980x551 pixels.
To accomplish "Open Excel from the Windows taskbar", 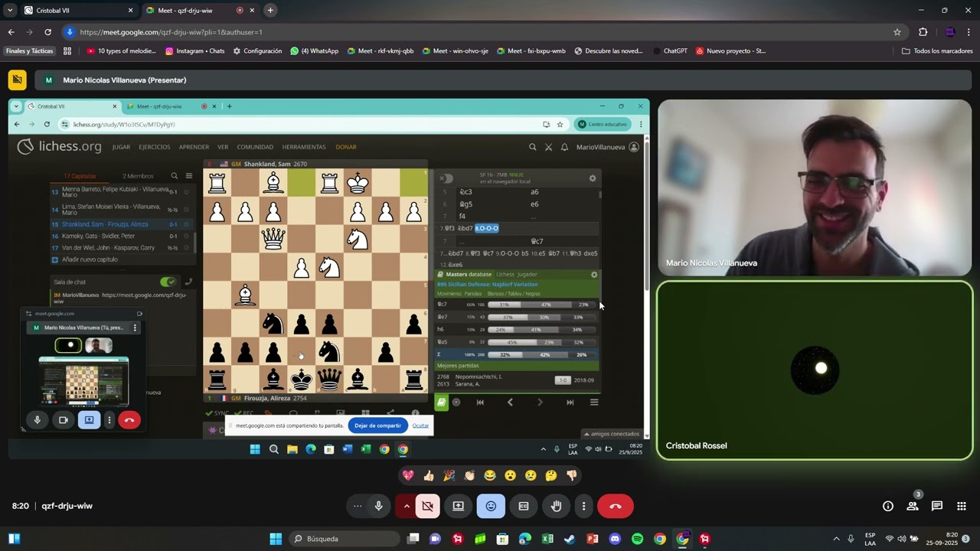I will [x=547, y=539].
